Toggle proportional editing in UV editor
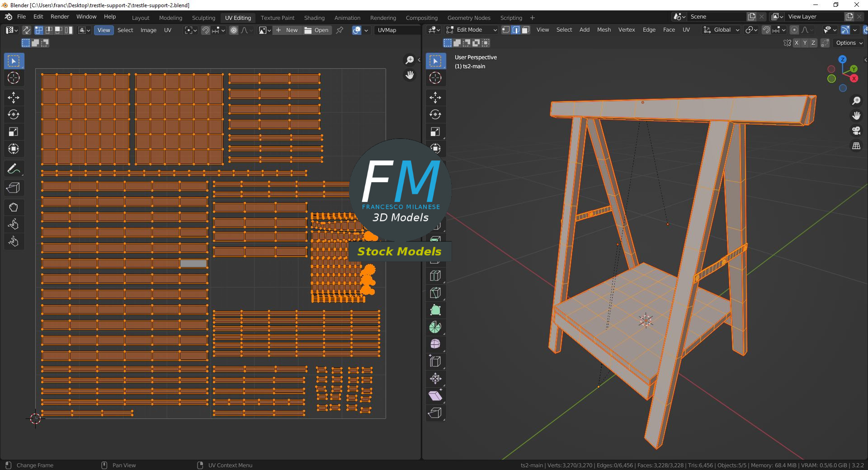This screenshot has height=470, width=868. (x=234, y=30)
